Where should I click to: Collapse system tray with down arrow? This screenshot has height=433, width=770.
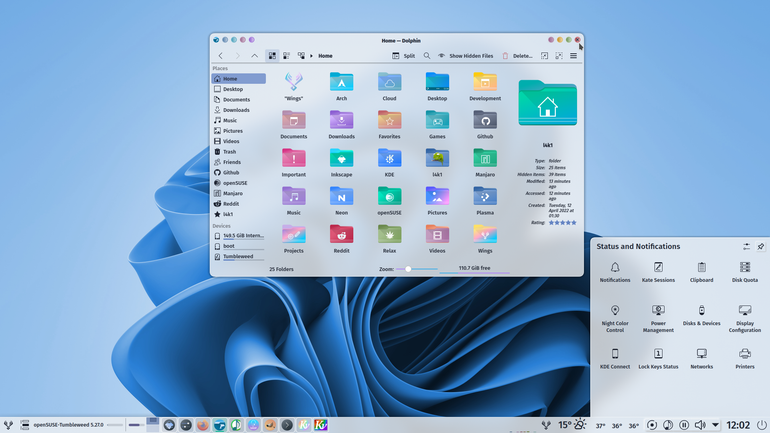715,425
